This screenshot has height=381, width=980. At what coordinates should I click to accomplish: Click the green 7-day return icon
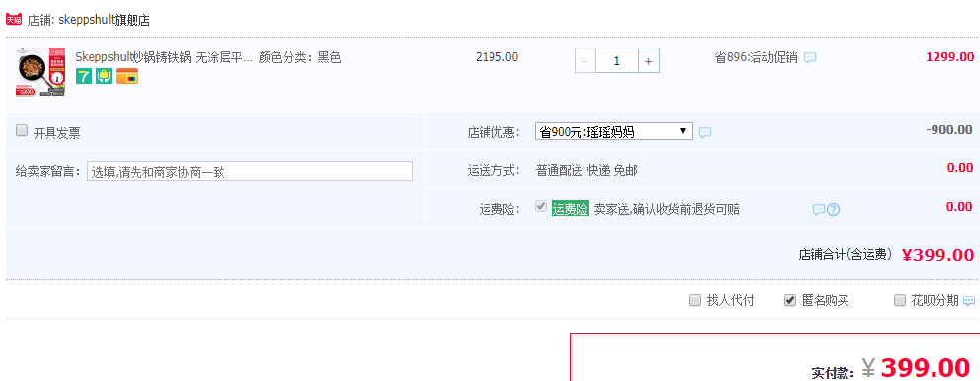click(84, 76)
